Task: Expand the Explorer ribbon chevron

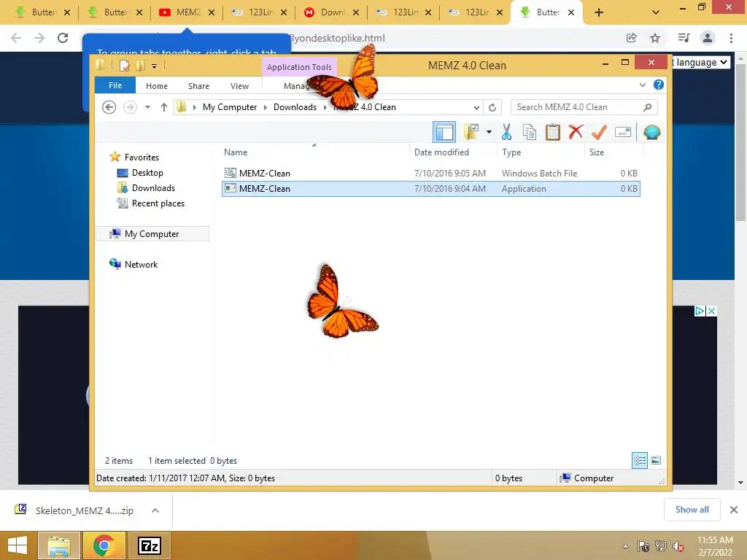Action: pos(642,85)
